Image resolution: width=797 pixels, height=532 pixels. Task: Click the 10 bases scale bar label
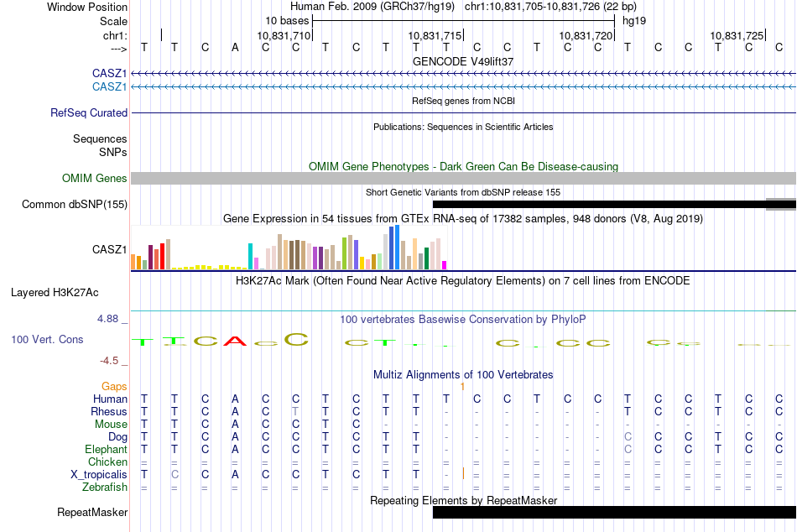tap(287, 21)
